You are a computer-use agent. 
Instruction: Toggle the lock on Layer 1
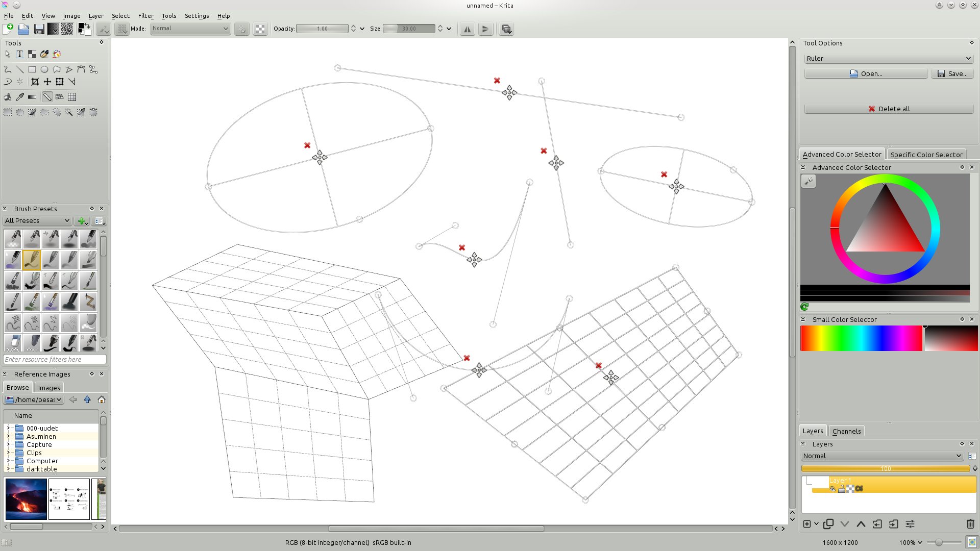point(841,489)
